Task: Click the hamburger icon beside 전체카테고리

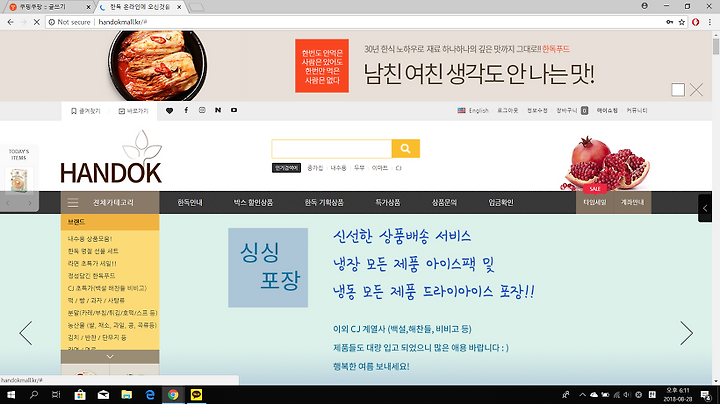Action: (x=73, y=202)
